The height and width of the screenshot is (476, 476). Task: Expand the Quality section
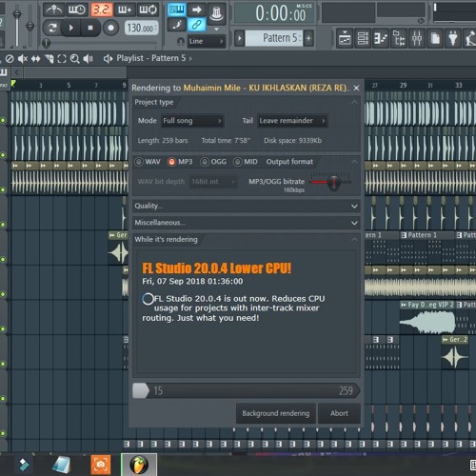coord(247,207)
